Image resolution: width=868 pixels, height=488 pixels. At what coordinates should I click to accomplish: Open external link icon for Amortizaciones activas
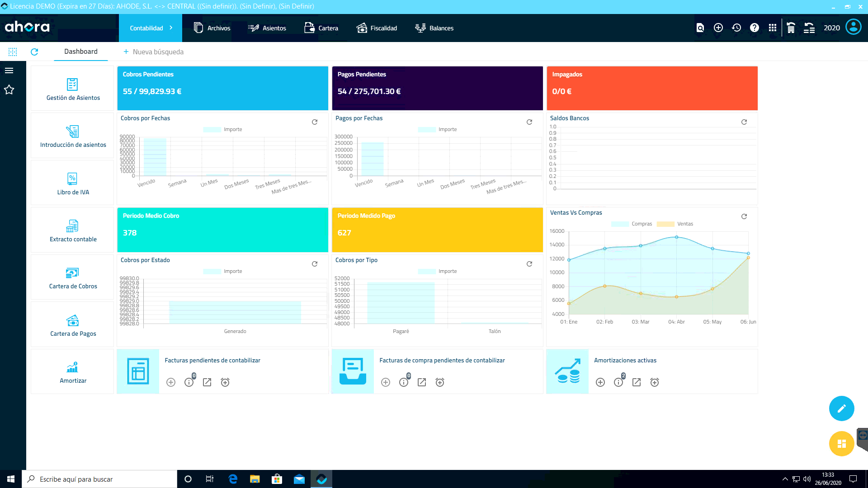click(x=637, y=382)
